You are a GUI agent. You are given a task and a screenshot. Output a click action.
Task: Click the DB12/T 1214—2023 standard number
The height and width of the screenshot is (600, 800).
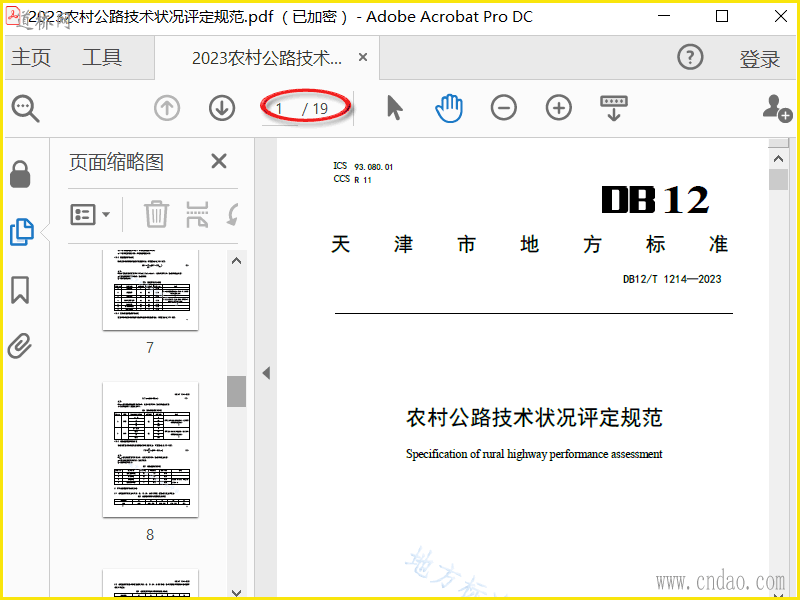click(x=672, y=279)
